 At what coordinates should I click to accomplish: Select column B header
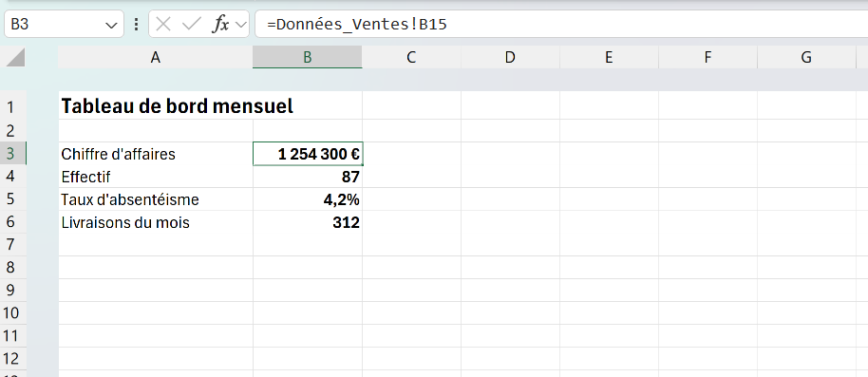click(308, 57)
